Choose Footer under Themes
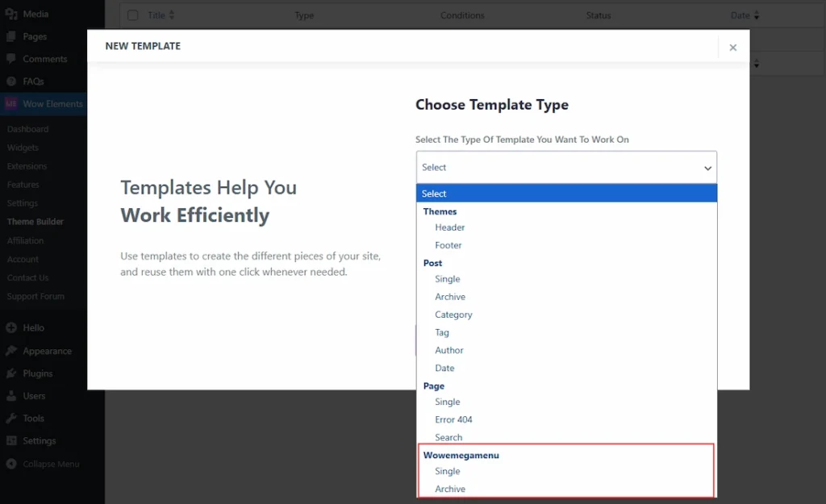Screen dimensions: 826x504 point(448,245)
